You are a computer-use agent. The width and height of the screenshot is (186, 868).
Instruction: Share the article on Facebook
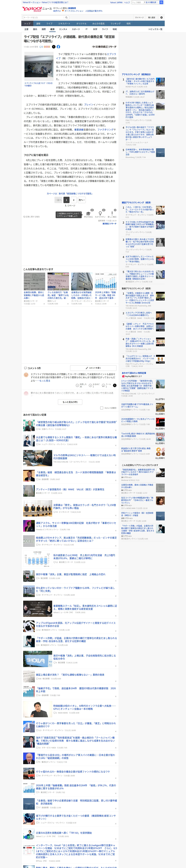click(x=58, y=47)
